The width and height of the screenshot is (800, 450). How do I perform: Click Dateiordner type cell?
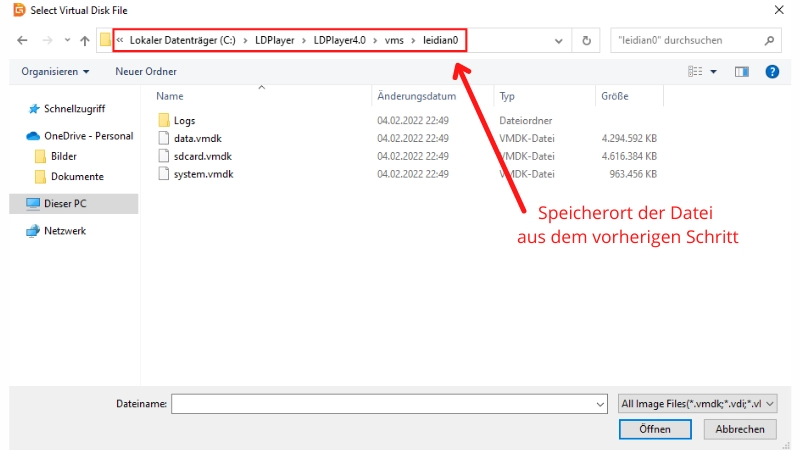tap(526, 120)
